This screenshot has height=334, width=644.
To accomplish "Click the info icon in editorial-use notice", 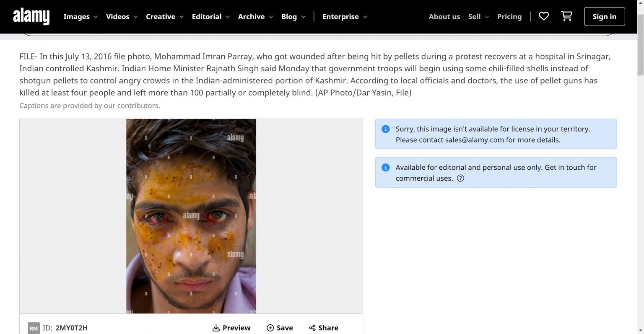I will 386,168.
